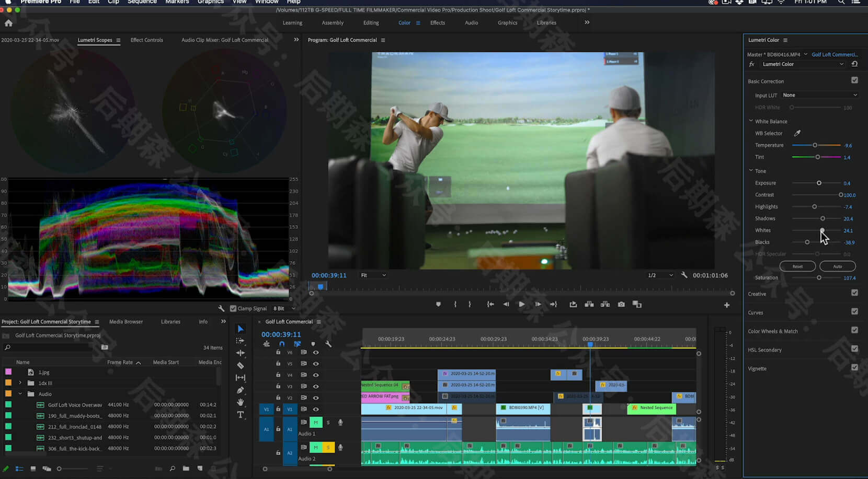Select the Hand tool
This screenshot has height=479, width=868.
[240, 402]
